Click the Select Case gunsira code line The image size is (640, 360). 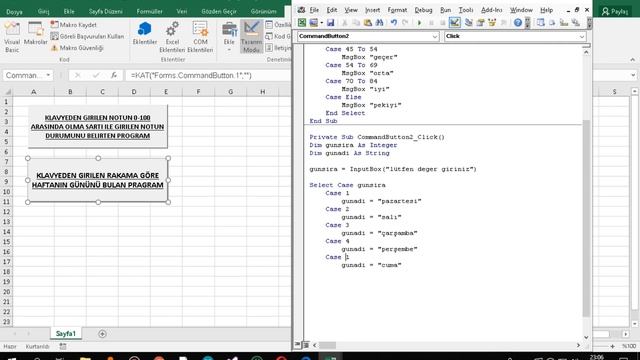click(347, 185)
